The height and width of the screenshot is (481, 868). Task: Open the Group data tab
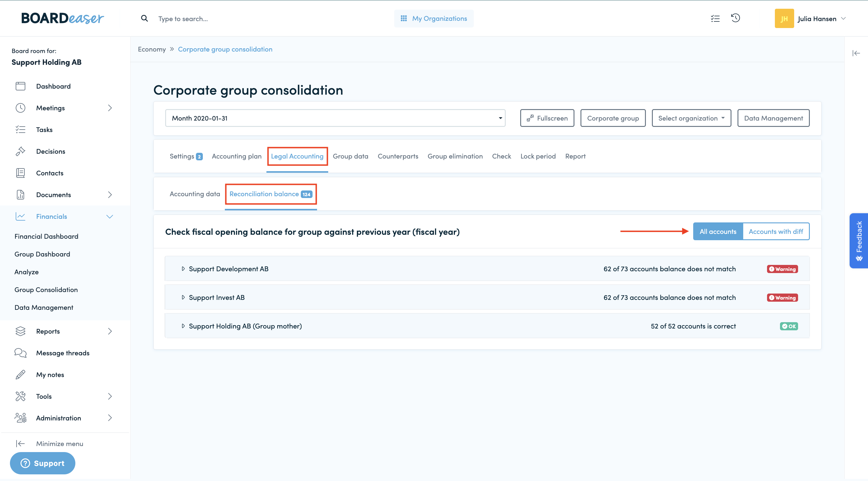[351, 156]
